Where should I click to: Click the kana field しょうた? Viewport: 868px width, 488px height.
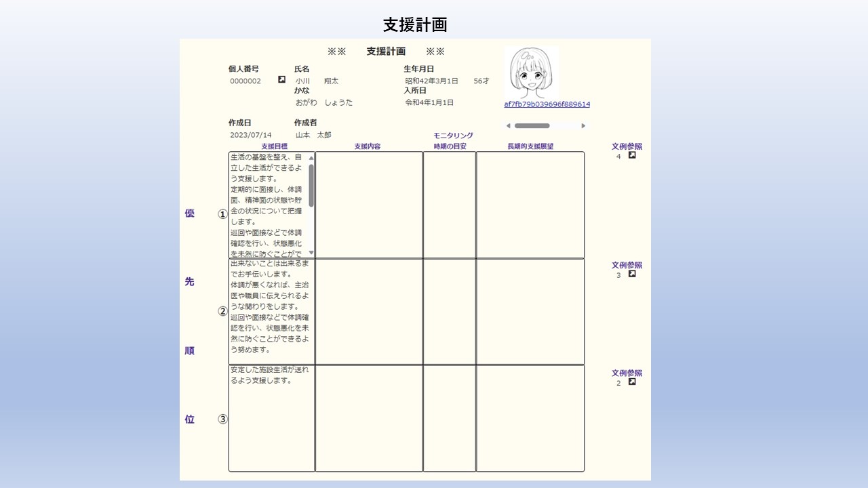(338, 103)
